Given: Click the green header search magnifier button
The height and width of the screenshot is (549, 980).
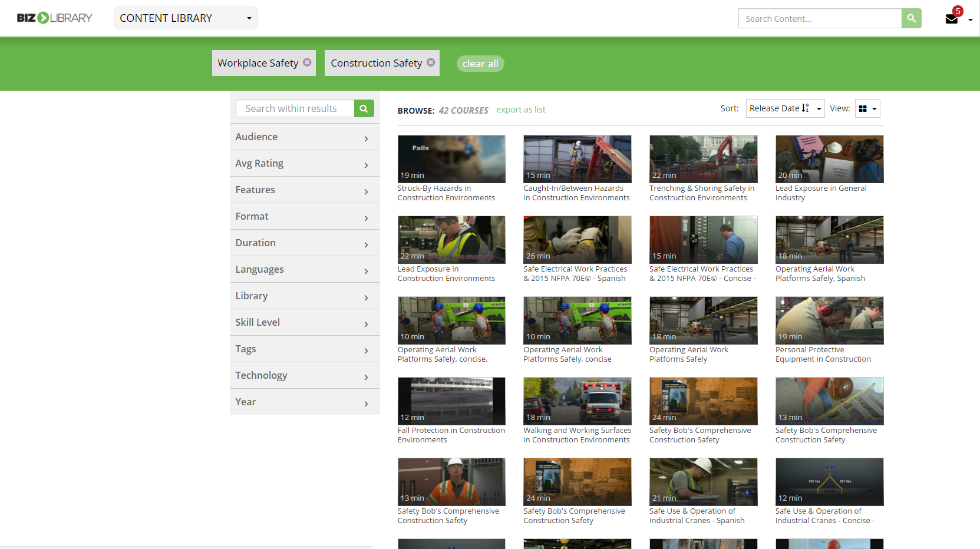Looking at the screenshot, I should point(911,18).
